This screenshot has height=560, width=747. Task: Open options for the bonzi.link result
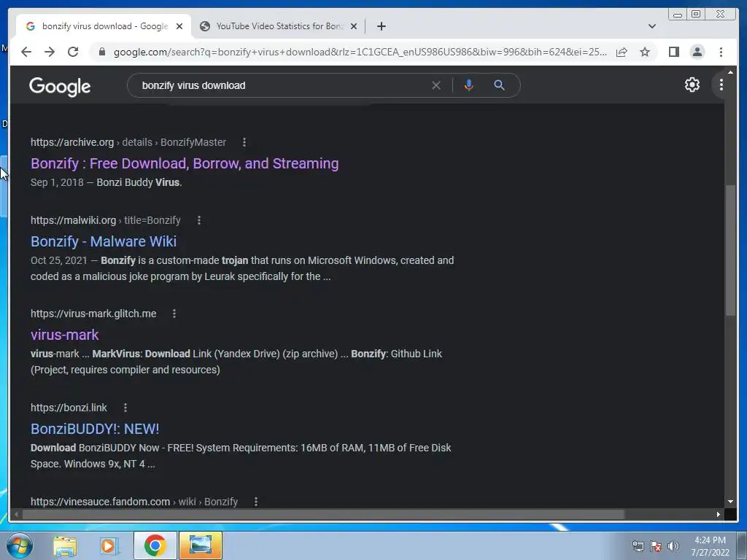tap(125, 408)
